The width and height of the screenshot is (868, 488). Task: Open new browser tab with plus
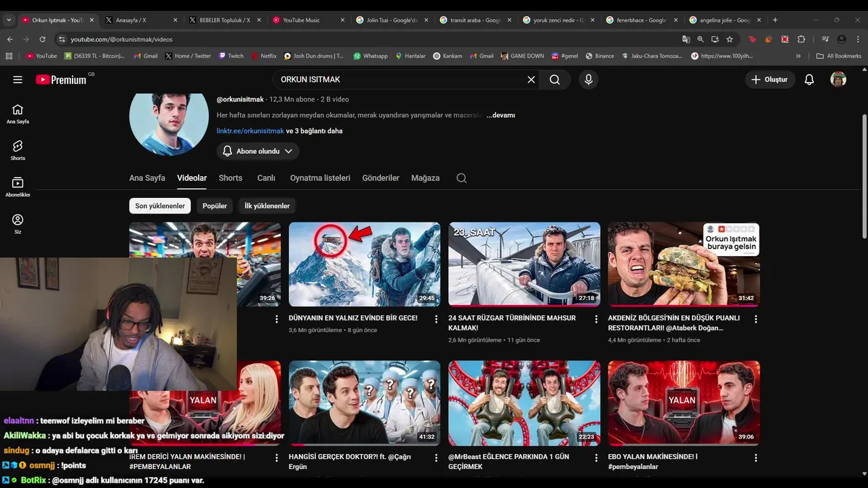coord(775,20)
